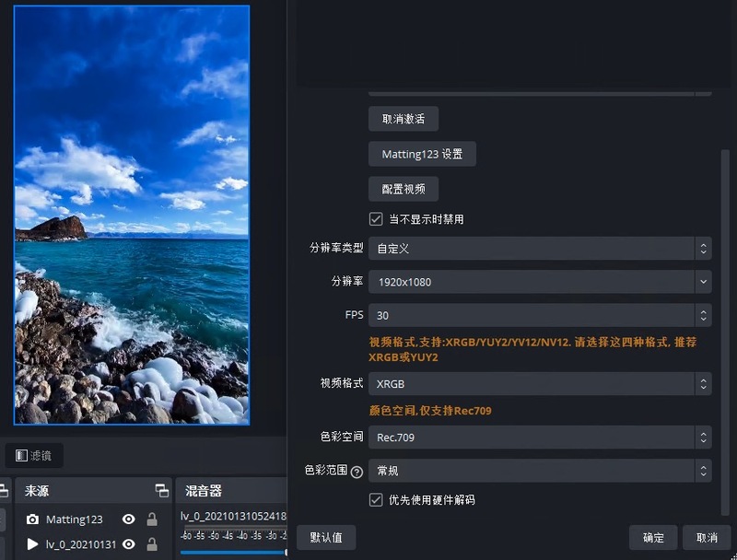The width and height of the screenshot is (737, 560).
Task: Click the 滤镜 filter icon
Action: tap(21, 455)
